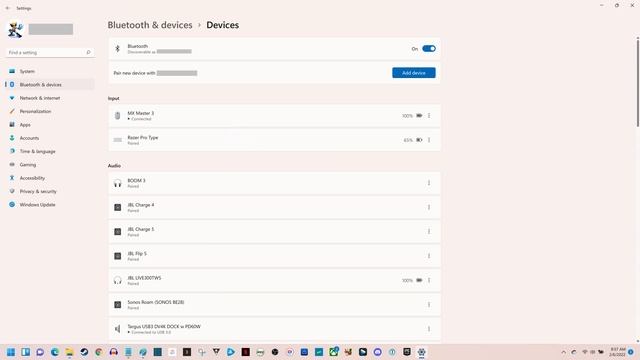Select the Targus USB3 DV4K DOCK name
The image size is (640, 360).
point(164,327)
